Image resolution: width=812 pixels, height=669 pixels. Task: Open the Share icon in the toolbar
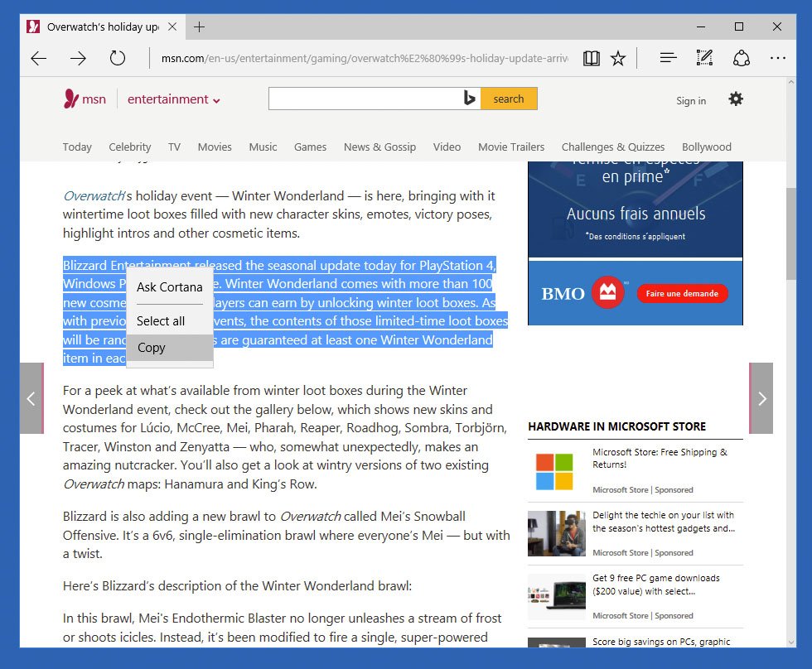point(742,57)
